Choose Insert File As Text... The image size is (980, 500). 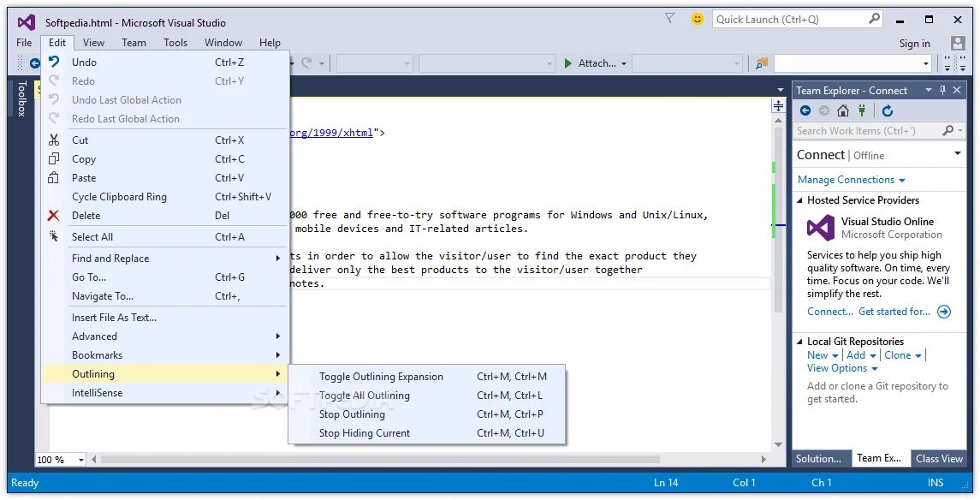click(163, 317)
